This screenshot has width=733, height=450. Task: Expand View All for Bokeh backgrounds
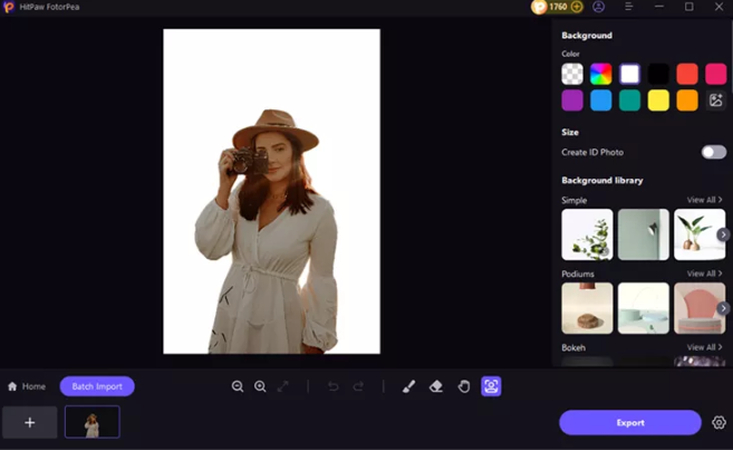pos(704,347)
